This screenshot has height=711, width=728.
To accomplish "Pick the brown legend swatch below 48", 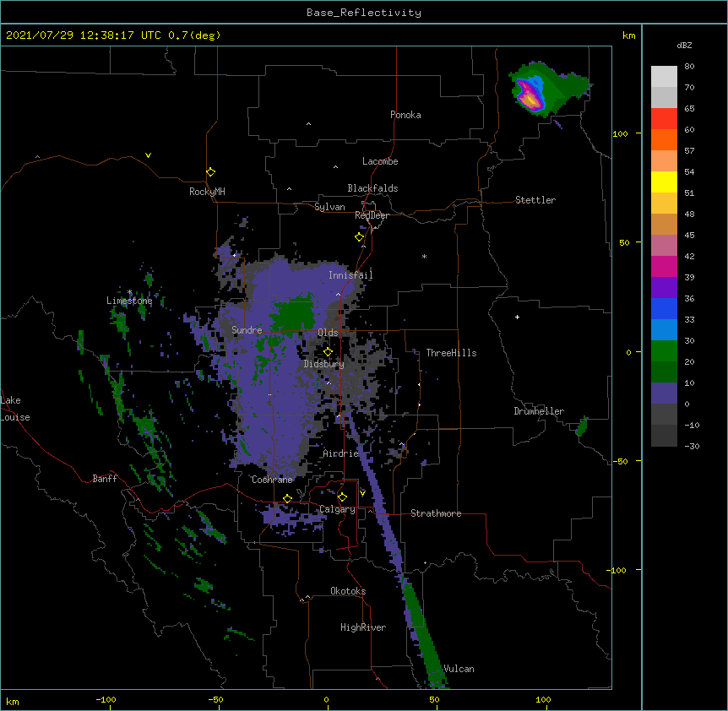I will (x=664, y=224).
